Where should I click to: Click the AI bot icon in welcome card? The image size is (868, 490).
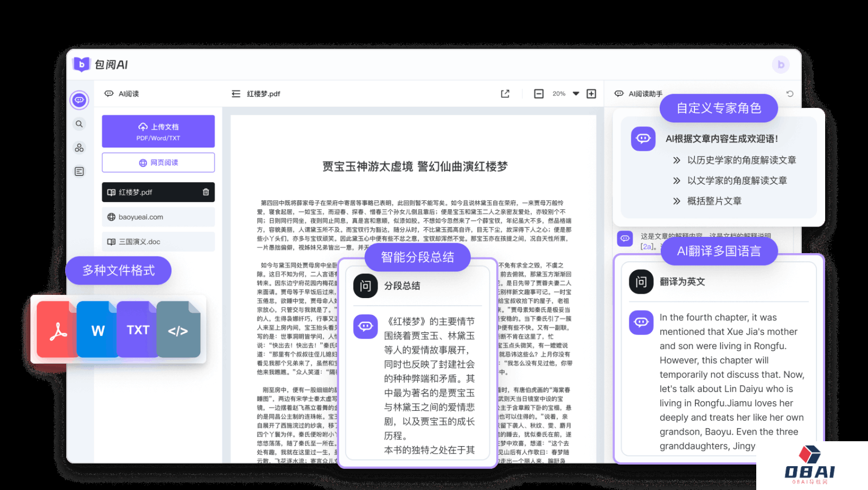coord(643,139)
